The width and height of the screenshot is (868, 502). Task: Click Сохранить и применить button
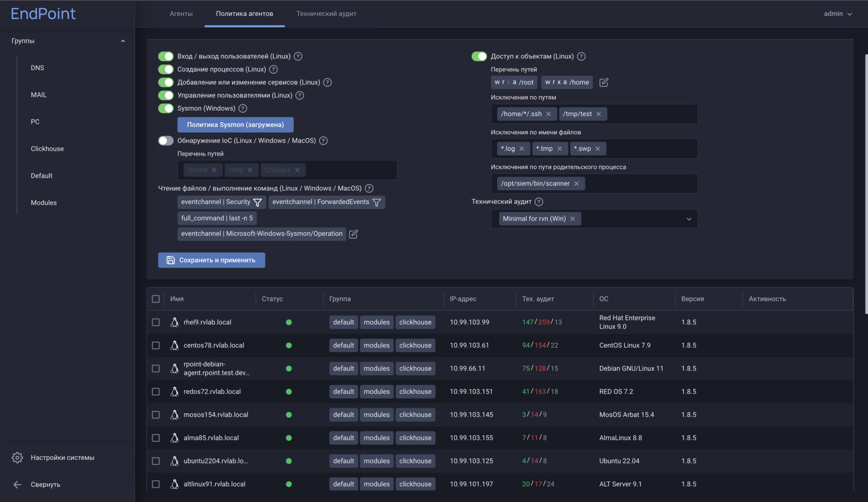click(x=212, y=260)
